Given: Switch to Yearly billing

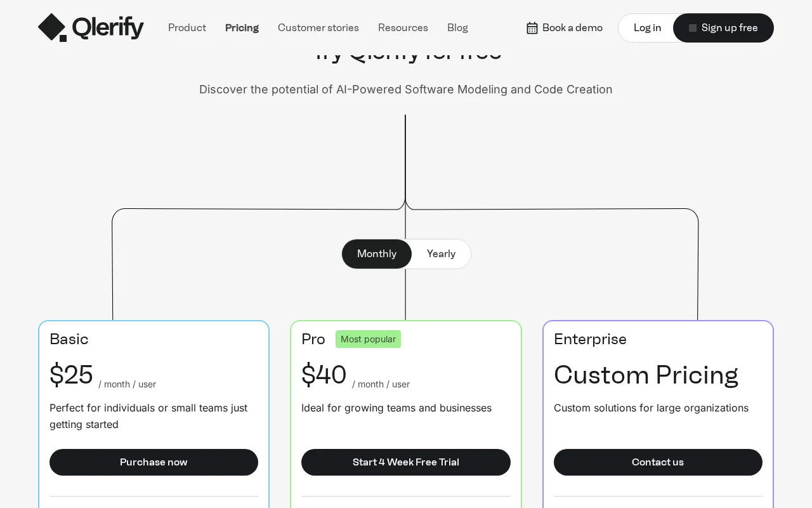Looking at the screenshot, I should tap(441, 254).
